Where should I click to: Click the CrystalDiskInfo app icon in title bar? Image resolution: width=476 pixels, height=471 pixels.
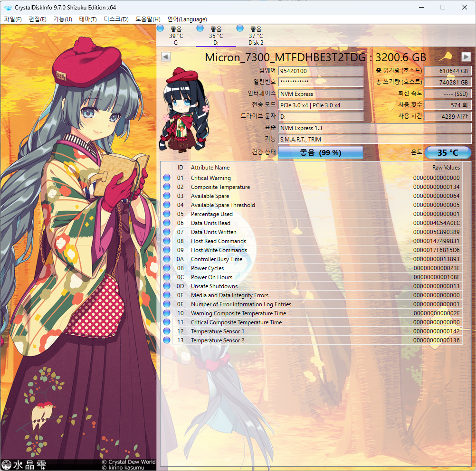tap(8, 8)
